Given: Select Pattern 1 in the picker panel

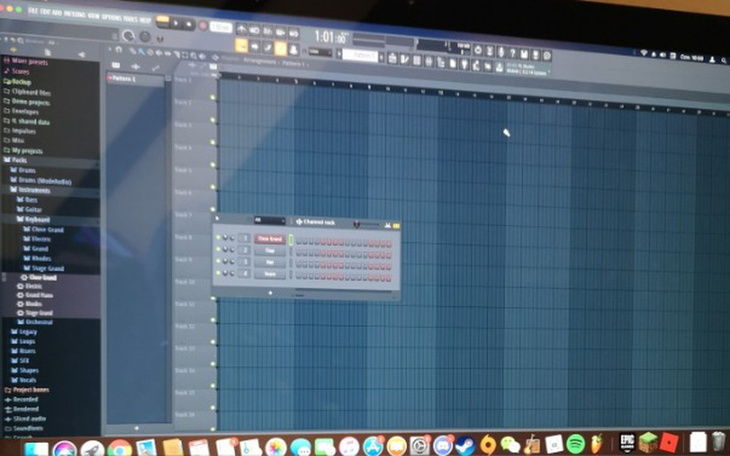Looking at the screenshot, I should point(135,80).
